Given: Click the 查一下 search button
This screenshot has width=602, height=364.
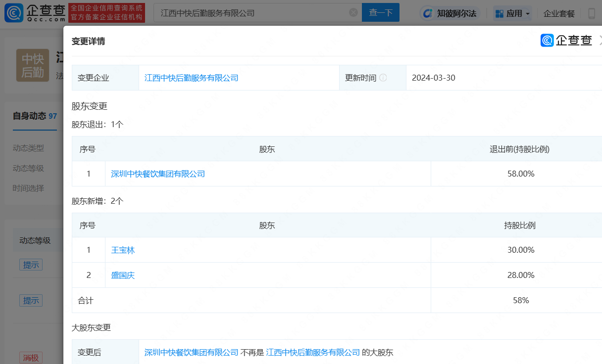Looking at the screenshot, I should click(381, 13).
